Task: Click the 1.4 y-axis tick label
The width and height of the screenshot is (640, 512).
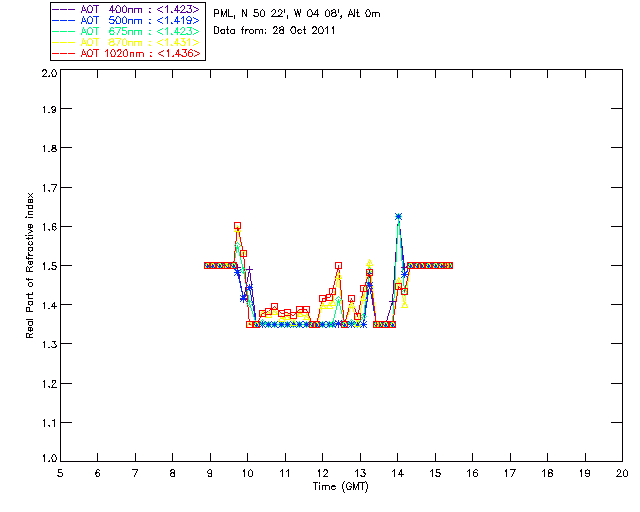Action: [49, 305]
